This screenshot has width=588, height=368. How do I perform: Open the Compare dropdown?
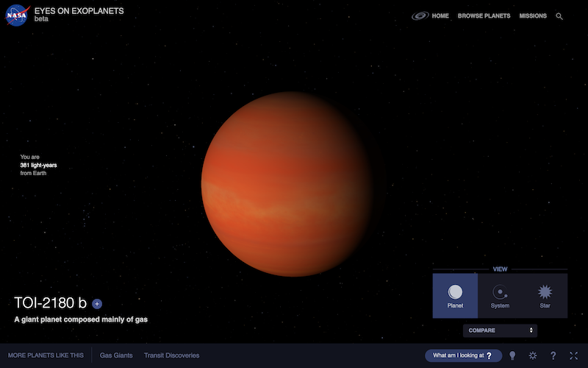point(500,330)
